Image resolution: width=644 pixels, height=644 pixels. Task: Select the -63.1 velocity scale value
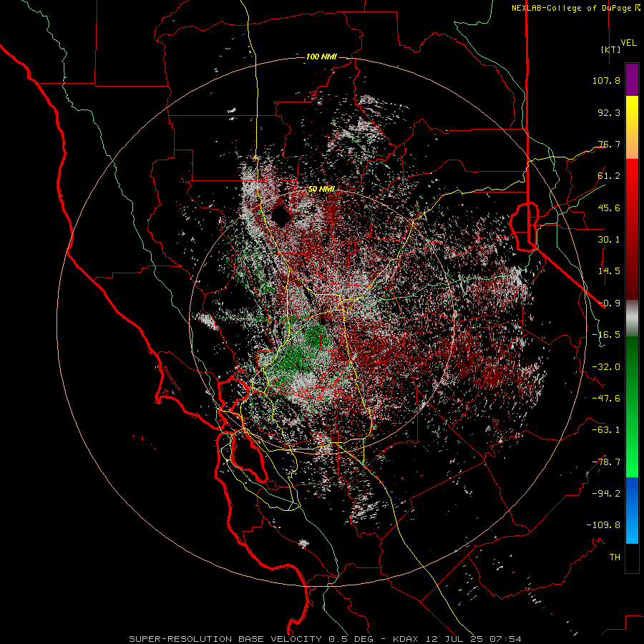point(606,430)
